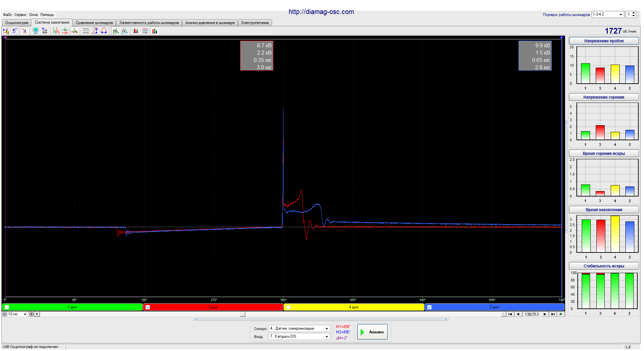Viewport: 644px width, 351px height.
Task: Open the Файл menu
Action: click(x=7, y=15)
